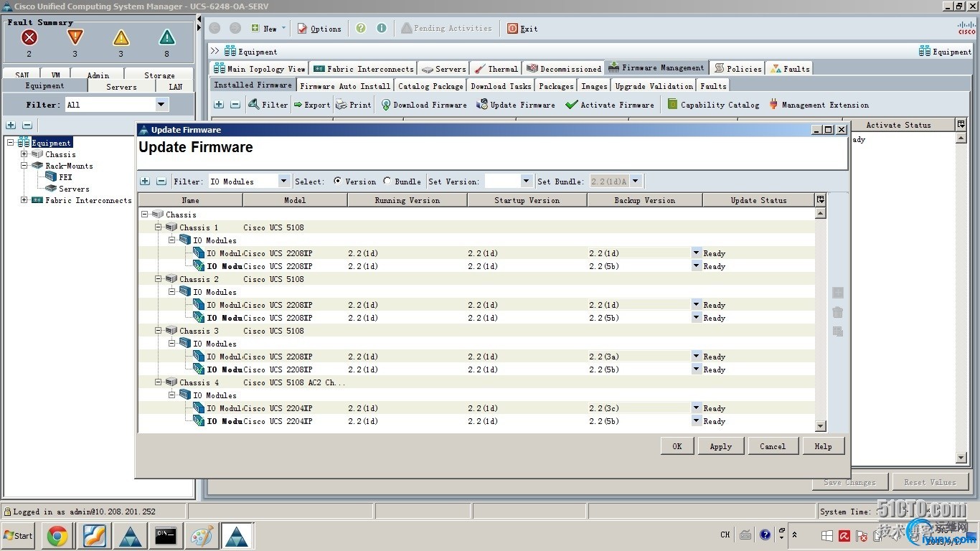Click the minor faults yellow icon
This screenshot has height=551, width=980.
pos(121,37)
